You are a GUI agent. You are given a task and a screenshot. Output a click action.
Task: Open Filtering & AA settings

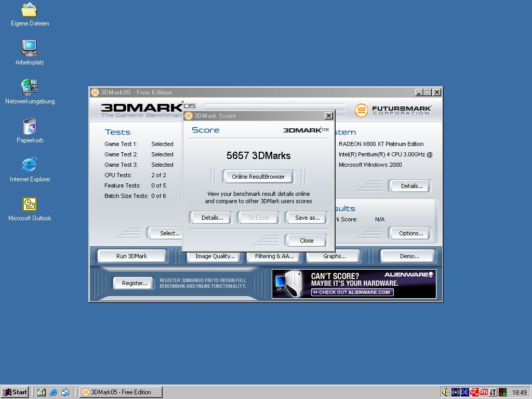[x=274, y=256]
